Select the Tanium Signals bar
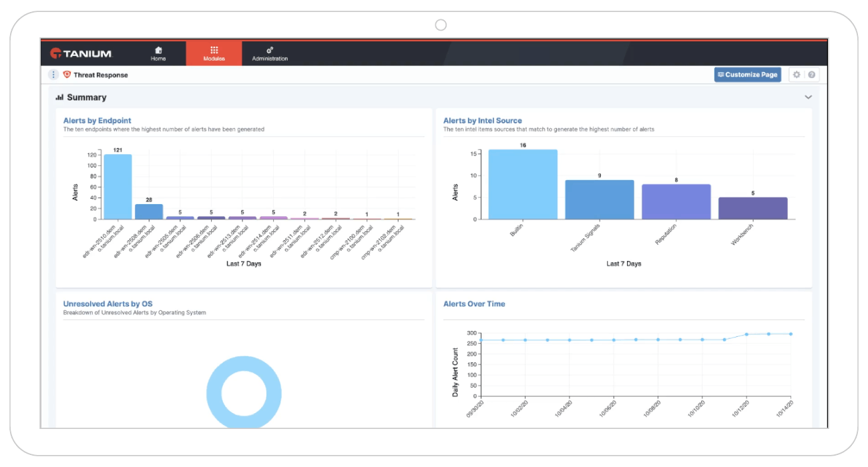The image size is (868, 467). click(x=600, y=199)
